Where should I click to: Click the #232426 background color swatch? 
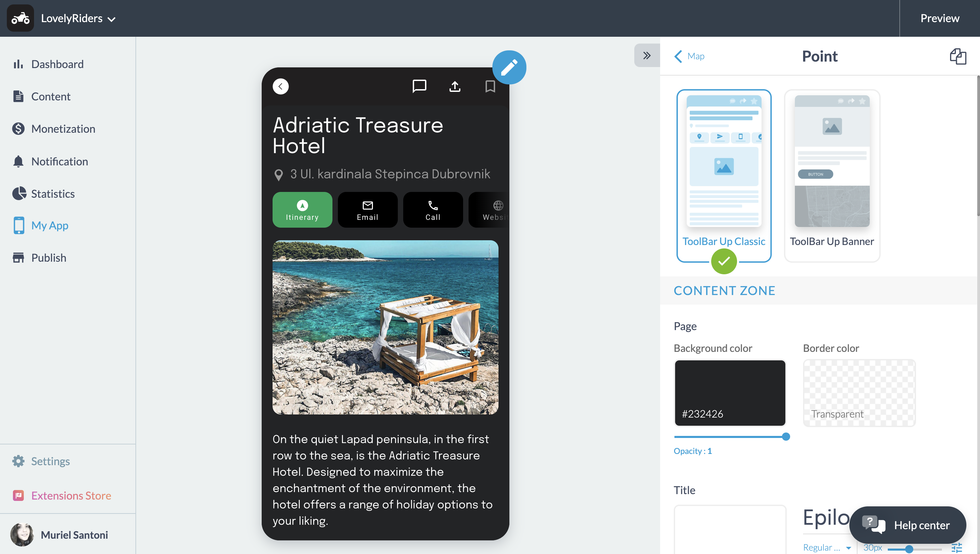730,392
